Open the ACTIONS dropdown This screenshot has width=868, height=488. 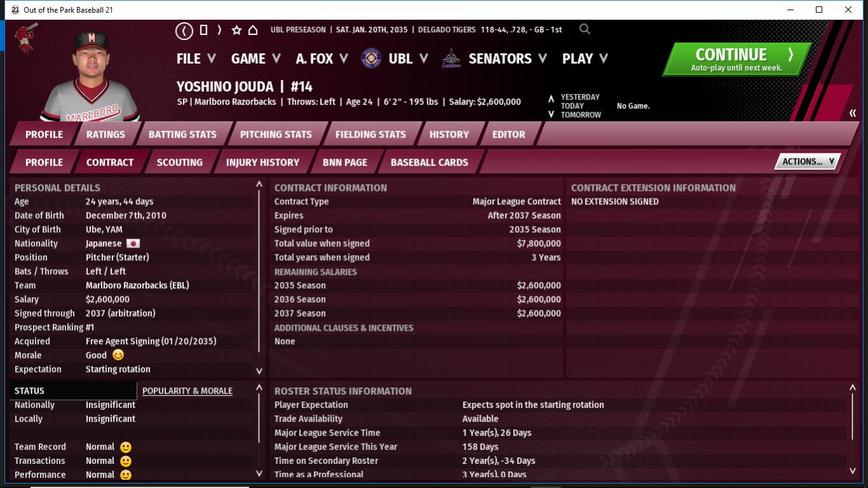tap(807, 162)
